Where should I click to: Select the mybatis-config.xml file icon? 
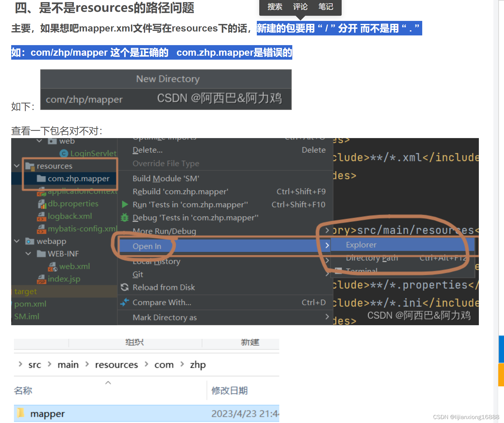pyautogui.click(x=42, y=229)
